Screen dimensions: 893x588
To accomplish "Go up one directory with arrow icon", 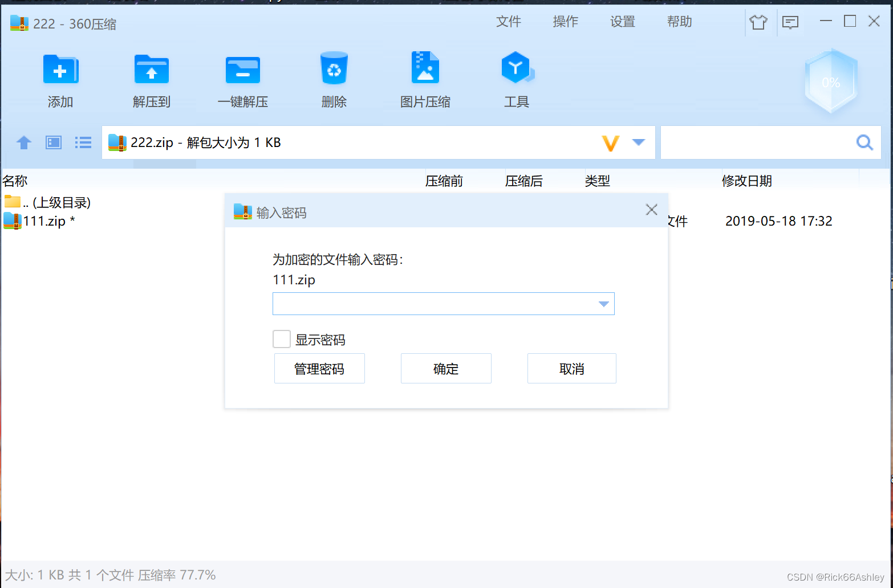I will (24, 142).
